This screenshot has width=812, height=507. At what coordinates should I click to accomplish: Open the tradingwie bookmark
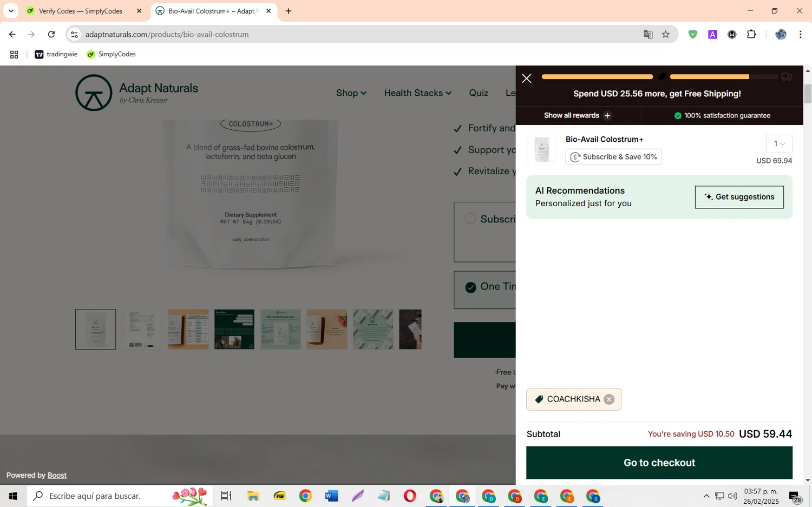56,54
